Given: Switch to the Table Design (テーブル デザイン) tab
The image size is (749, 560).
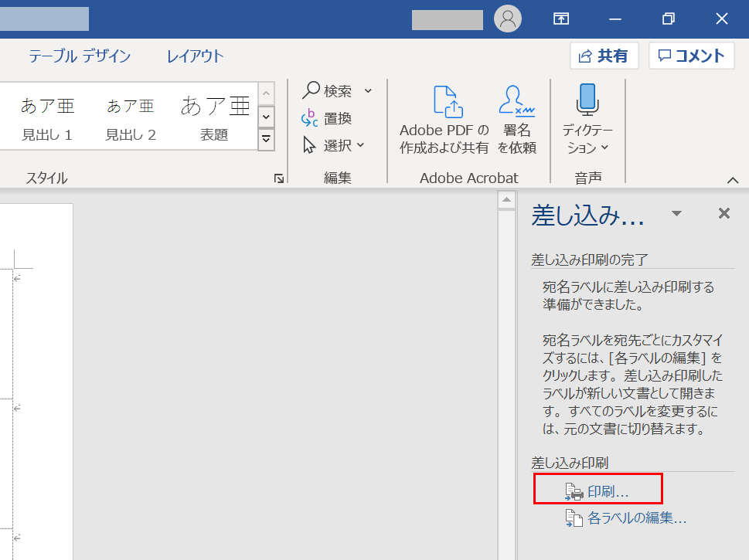Looking at the screenshot, I should click(80, 56).
